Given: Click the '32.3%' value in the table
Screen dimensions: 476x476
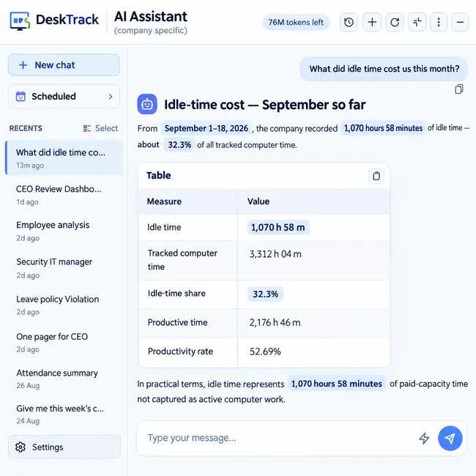Looking at the screenshot, I should tap(265, 294).
